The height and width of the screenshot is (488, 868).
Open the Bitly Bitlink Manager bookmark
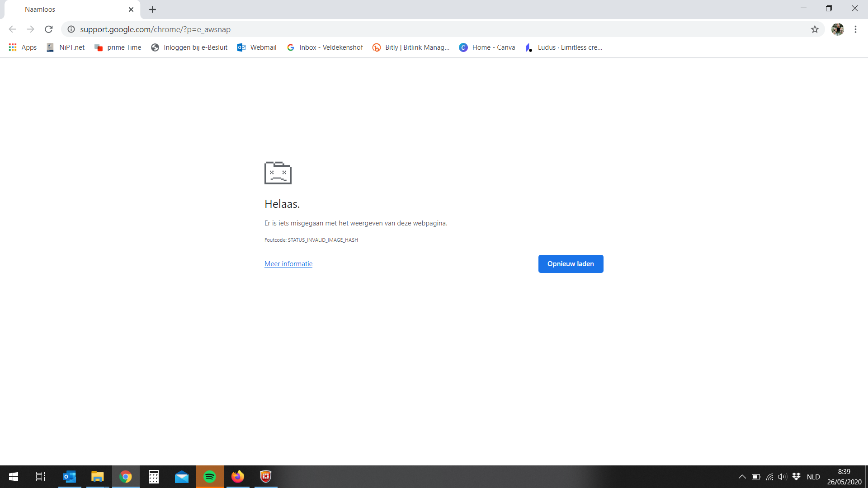pos(411,47)
